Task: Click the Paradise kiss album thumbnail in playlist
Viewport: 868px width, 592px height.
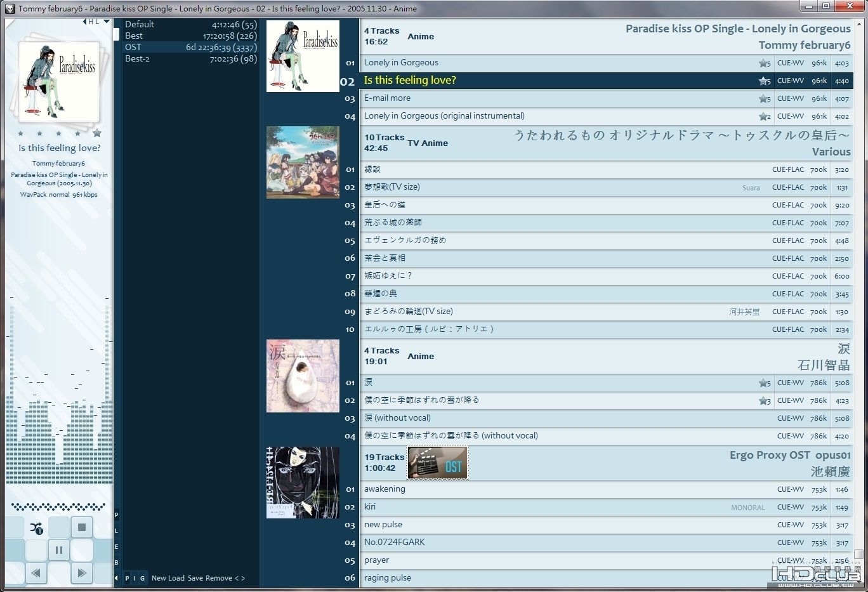Action: 303,56
